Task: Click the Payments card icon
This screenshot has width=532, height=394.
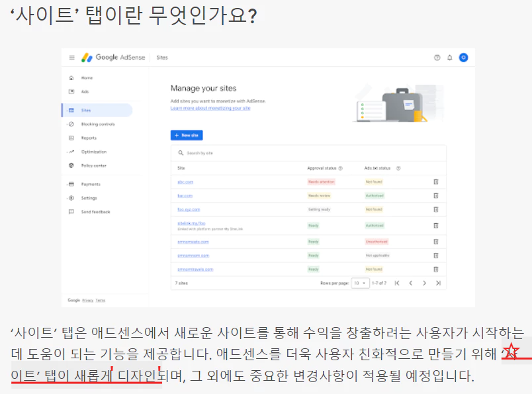Action: [71, 184]
